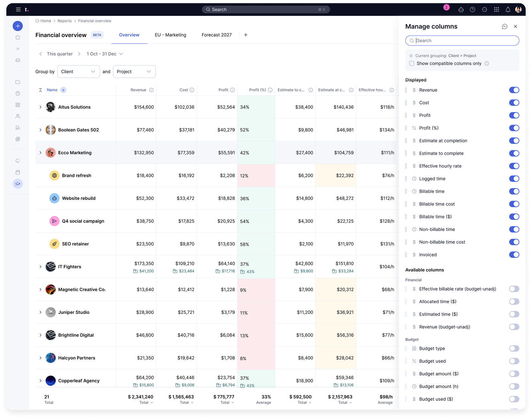
Task: Switch to the EU - Marketing tab
Action: pyautogui.click(x=171, y=35)
